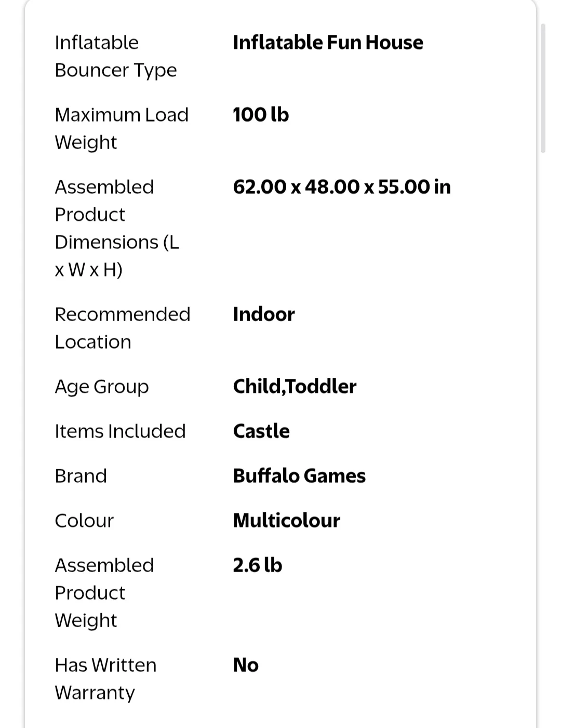Select the "Multicolour" value
This screenshot has height=728, width=561.
coord(287,521)
